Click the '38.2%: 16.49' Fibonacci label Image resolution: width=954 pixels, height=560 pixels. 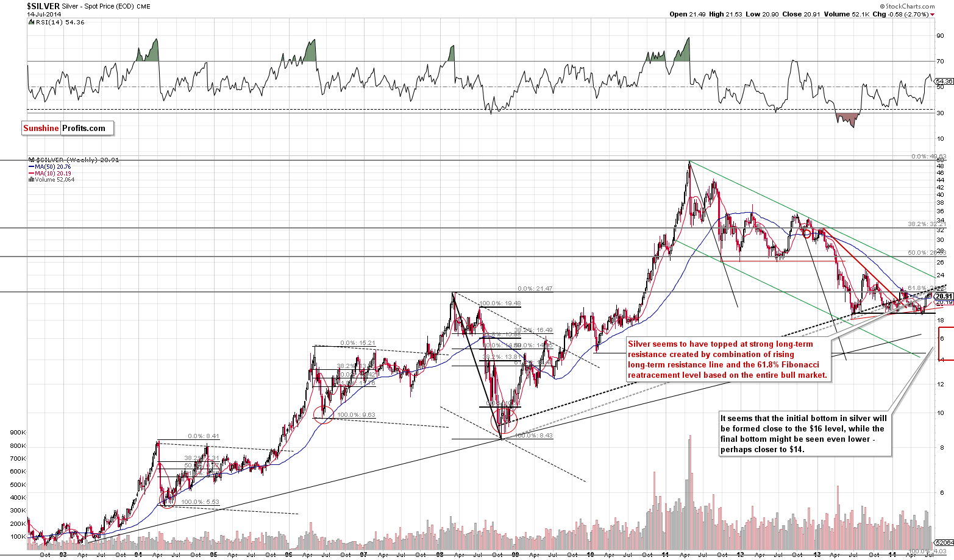[x=533, y=330]
